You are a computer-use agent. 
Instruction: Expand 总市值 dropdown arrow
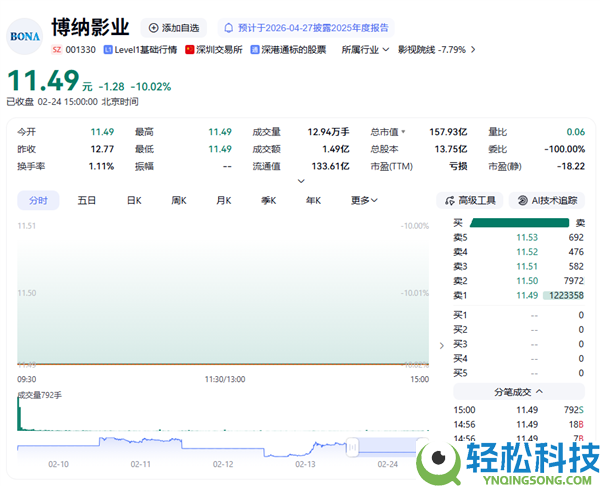(x=404, y=132)
